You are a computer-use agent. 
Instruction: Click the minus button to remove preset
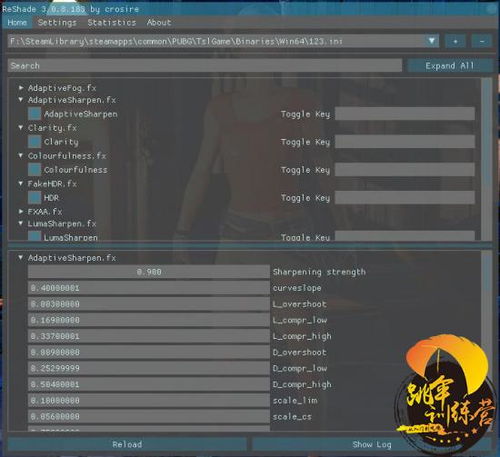482,41
